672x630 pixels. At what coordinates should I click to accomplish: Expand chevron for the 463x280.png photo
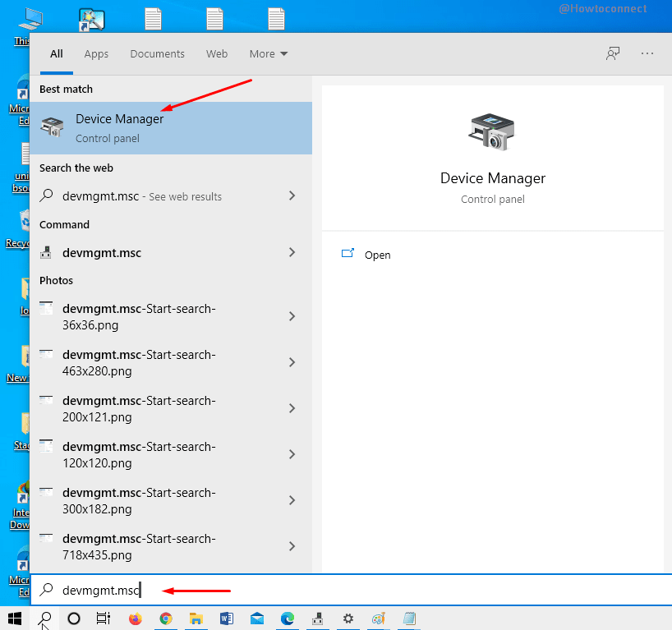coord(292,362)
